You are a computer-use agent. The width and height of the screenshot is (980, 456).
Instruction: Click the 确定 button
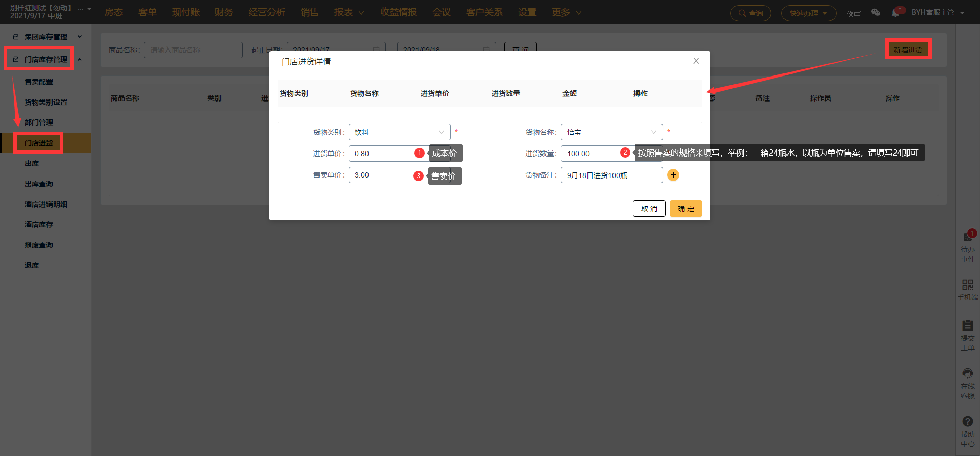point(686,209)
